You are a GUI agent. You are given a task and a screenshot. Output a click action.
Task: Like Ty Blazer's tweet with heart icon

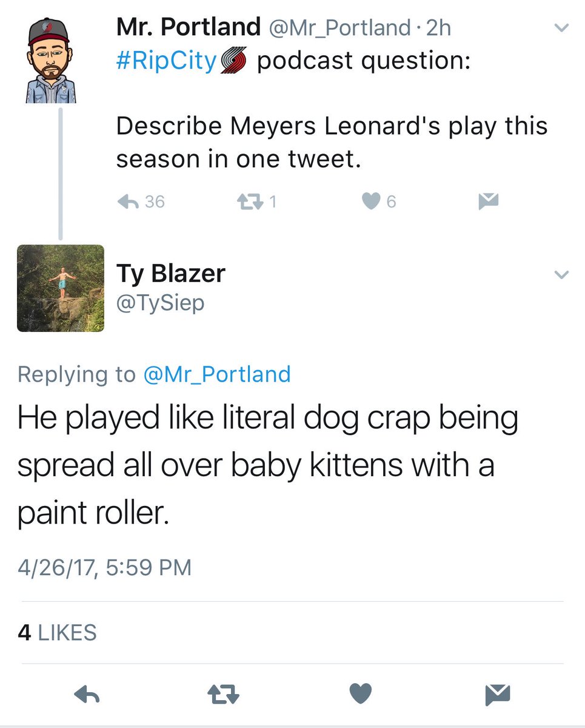tap(360, 695)
